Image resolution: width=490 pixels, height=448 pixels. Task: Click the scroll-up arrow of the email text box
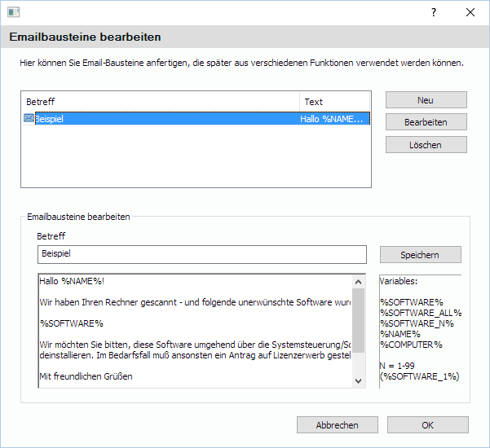click(x=359, y=282)
